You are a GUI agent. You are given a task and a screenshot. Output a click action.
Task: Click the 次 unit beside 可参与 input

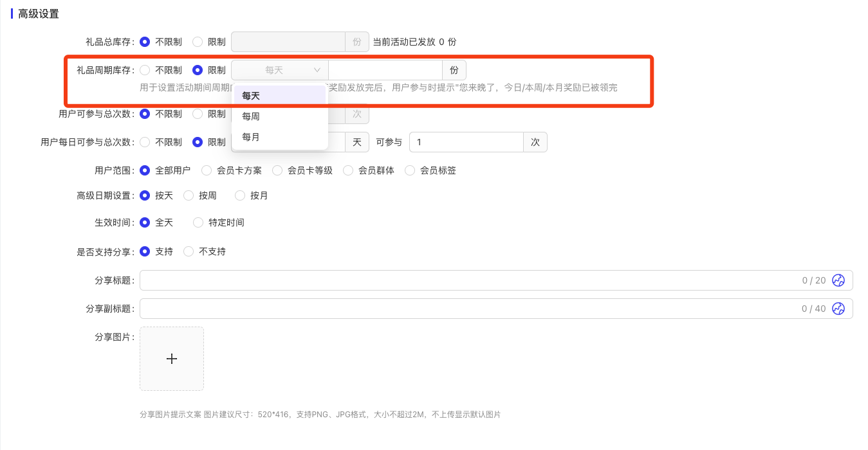coord(535,142)
